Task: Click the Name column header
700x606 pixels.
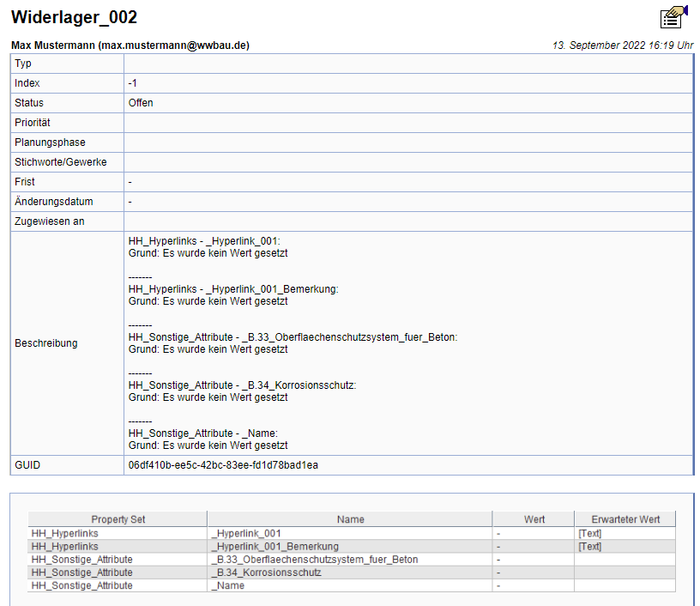Action: click(x=350, y=519)
